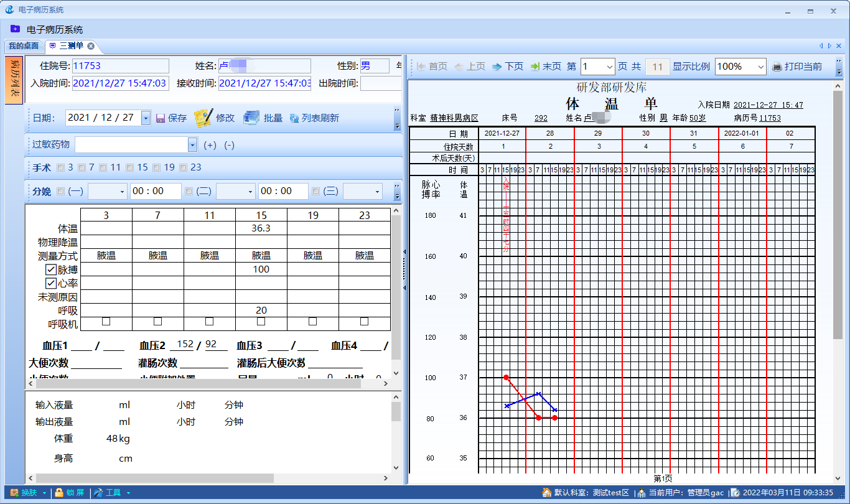Click the (-) remove allergy drug button

(229, 145)
